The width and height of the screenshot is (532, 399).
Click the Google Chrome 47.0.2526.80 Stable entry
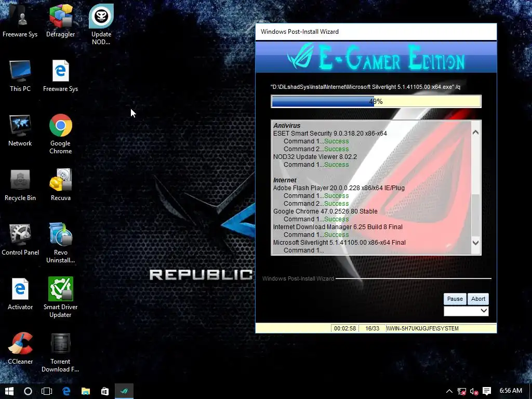point(325,211)
